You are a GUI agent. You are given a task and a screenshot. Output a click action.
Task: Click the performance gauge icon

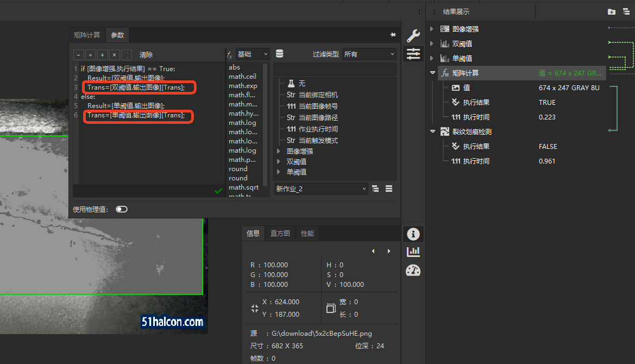[413, 270]
